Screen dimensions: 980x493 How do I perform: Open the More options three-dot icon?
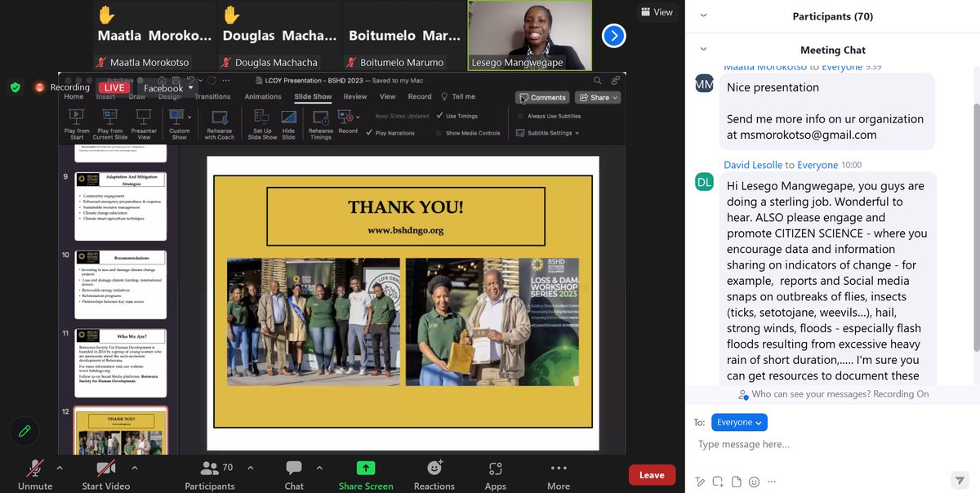pyautogui.click(x=559, y=469)
